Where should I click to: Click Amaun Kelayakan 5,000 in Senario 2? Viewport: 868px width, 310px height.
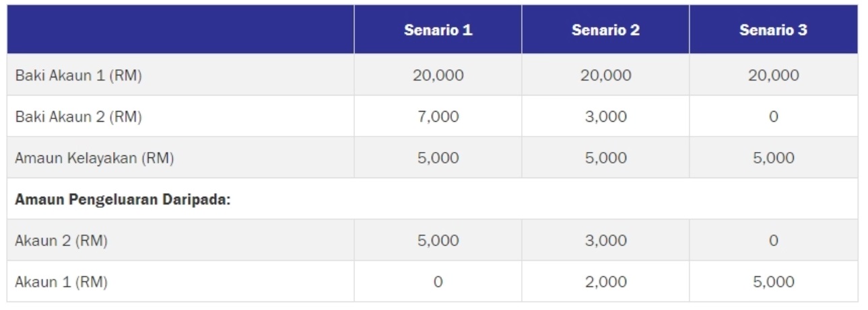coord(605,158)
